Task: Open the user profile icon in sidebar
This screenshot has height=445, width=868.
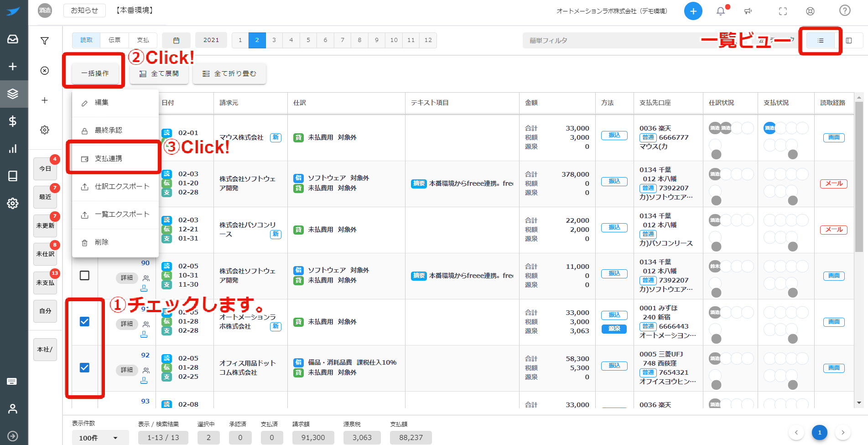Action: point(13,409)
